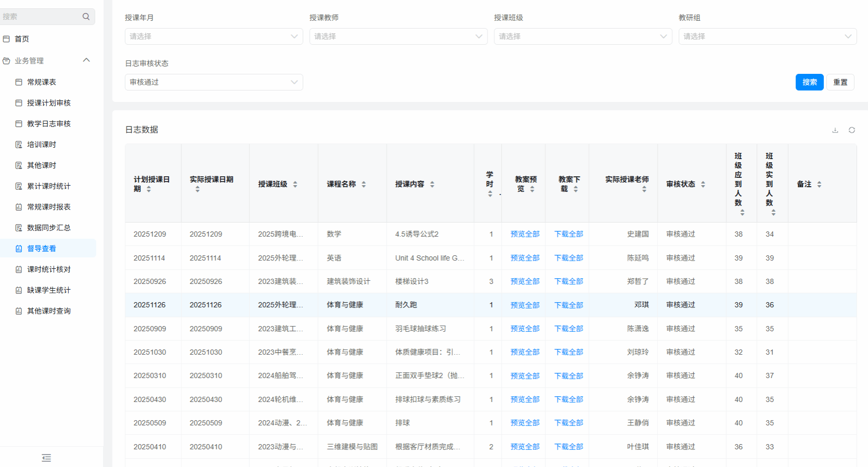
Task: Sort by 班级实到人数 column
Action: coord(774,212)
